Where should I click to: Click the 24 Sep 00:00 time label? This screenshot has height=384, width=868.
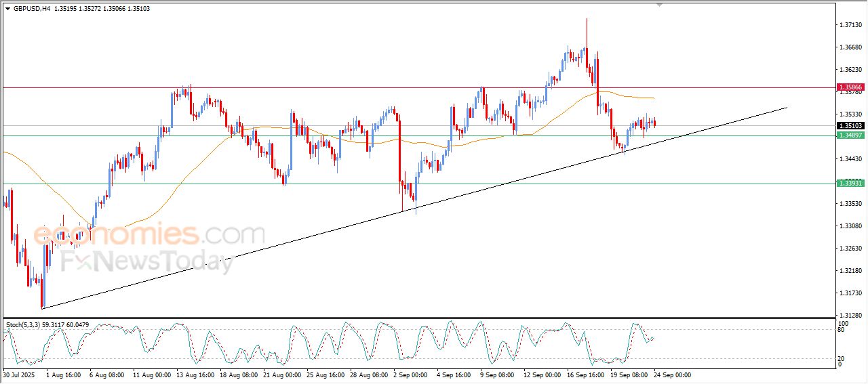point(673,375)
